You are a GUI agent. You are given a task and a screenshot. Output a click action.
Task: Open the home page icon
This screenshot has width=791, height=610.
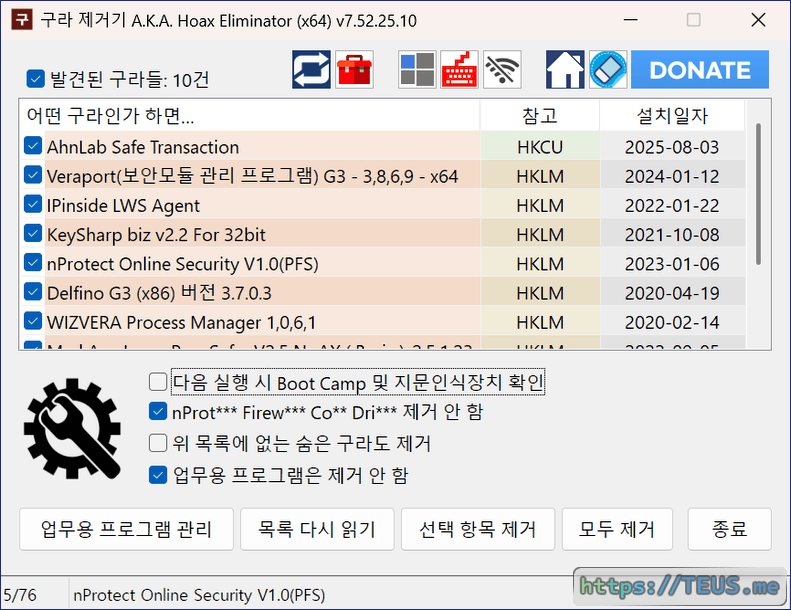(x=565, y=70)
